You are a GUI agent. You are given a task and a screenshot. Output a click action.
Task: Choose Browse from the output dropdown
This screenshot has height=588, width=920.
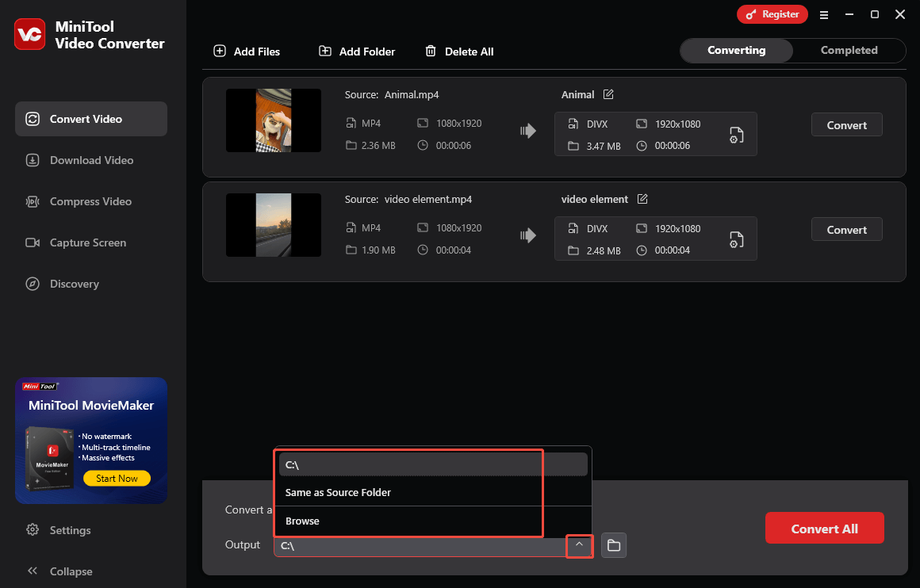[302, 521]
